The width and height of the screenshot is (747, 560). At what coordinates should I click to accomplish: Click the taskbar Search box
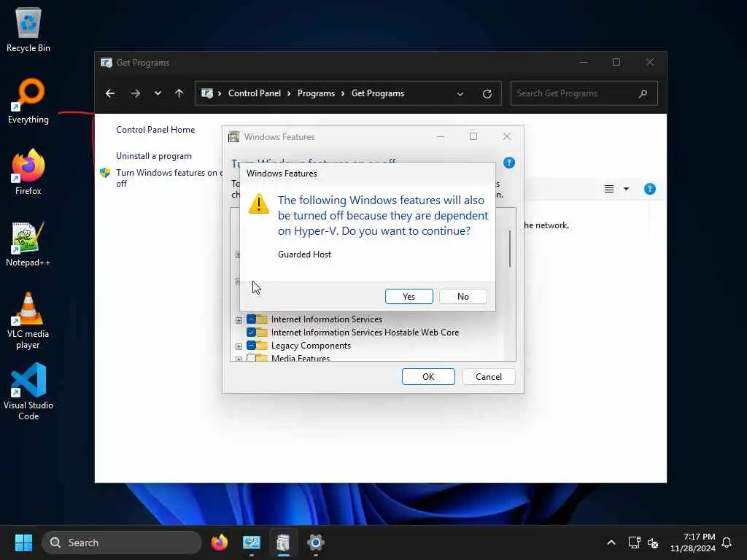click(122, 542)
